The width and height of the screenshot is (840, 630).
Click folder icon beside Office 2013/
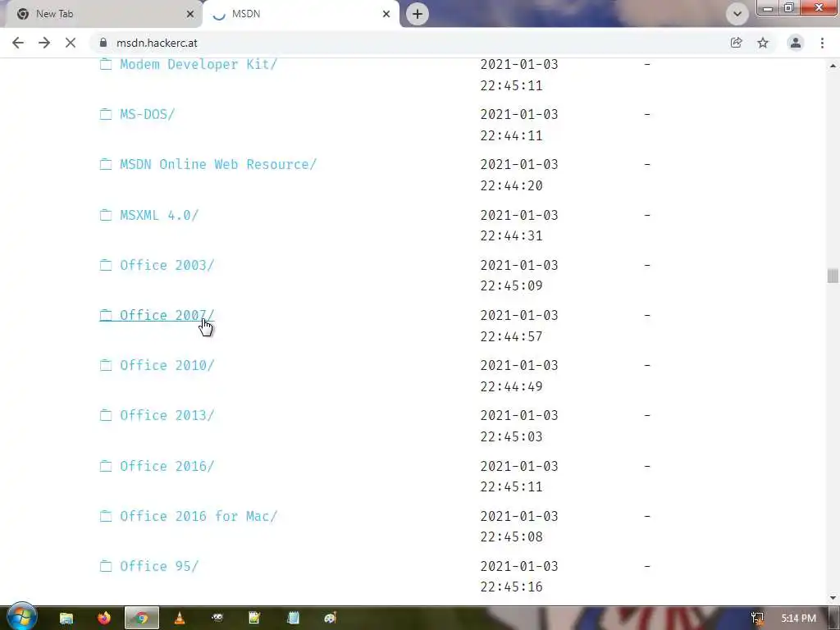coord(106,416)
